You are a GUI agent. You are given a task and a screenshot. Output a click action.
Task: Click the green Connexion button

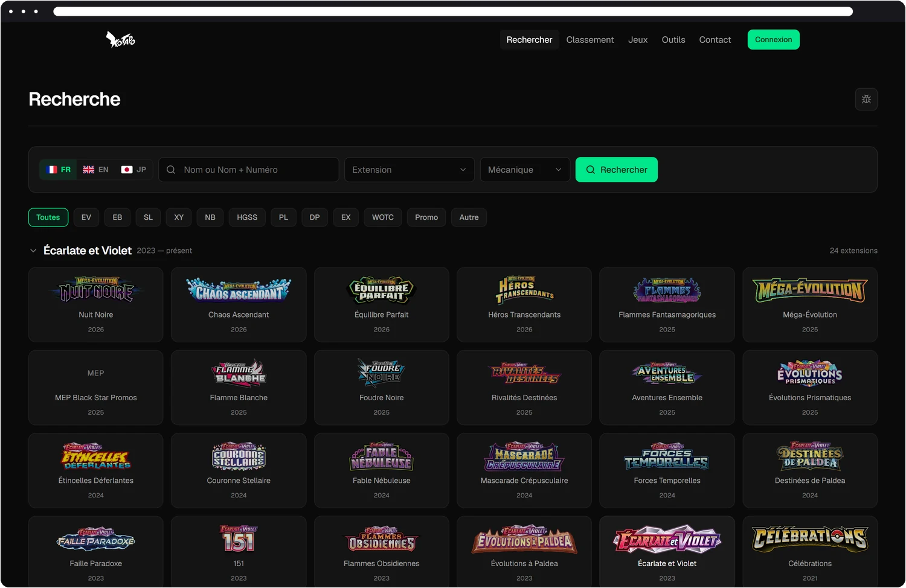pyautogui.click(x=774, y=40)
